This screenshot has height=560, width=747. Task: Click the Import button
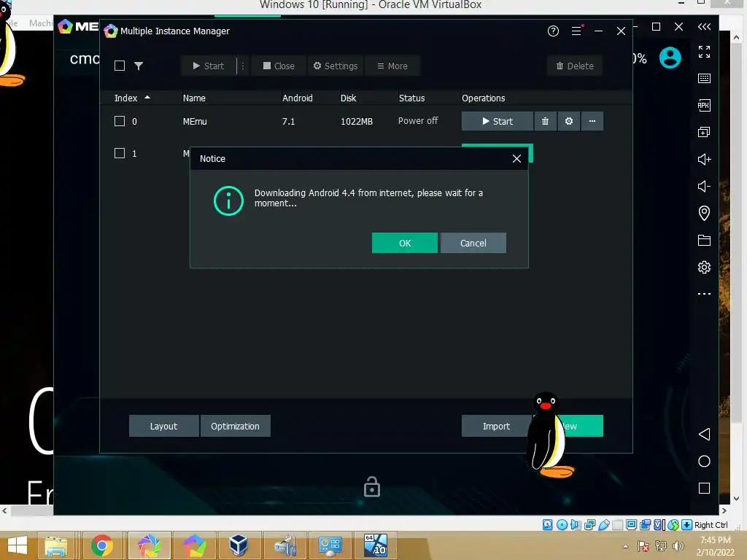[x=496, y=426]
